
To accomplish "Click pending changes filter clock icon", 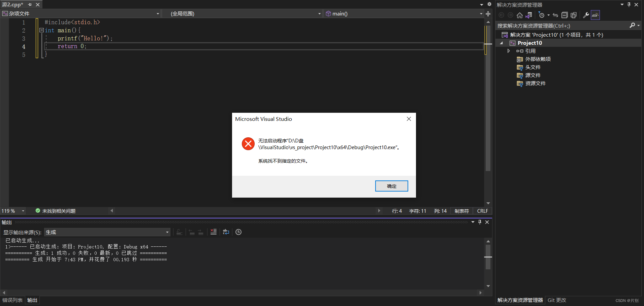I will coord(542,15).
